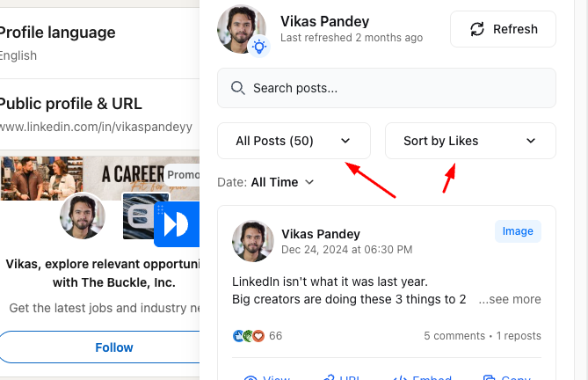Open the Sort by Likes dropdown
This screenshot has height=380, width=588.
[x=470, y=141]
